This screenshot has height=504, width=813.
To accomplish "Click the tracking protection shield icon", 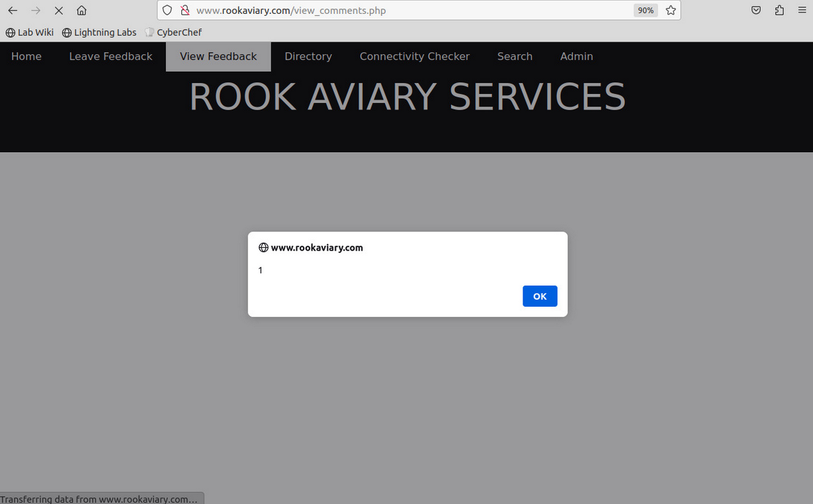I will click(x=167, y=11).
